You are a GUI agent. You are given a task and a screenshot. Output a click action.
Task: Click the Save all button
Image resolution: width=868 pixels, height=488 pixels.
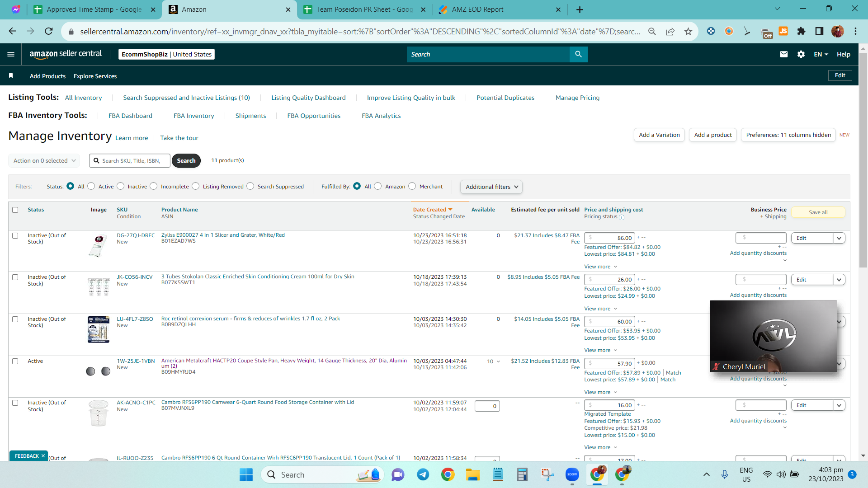[818, 212]
